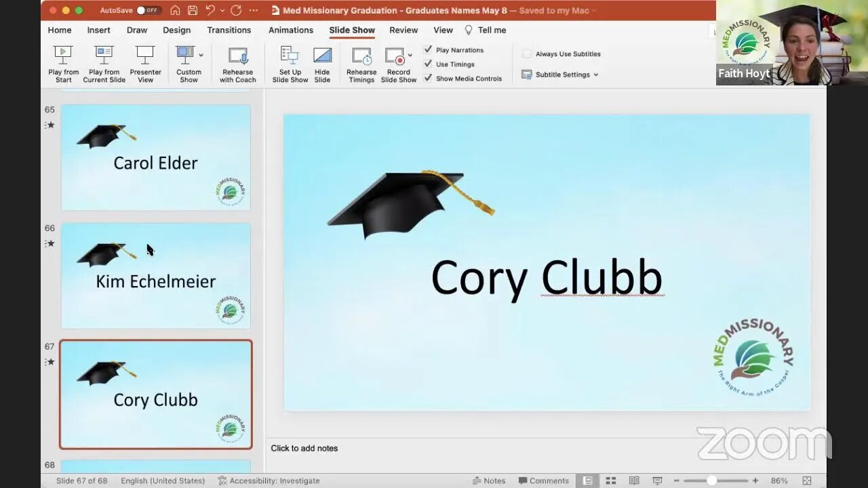The image size is (868, 488).
Task: Open Comments from status bar
Action: coord(544,481)
